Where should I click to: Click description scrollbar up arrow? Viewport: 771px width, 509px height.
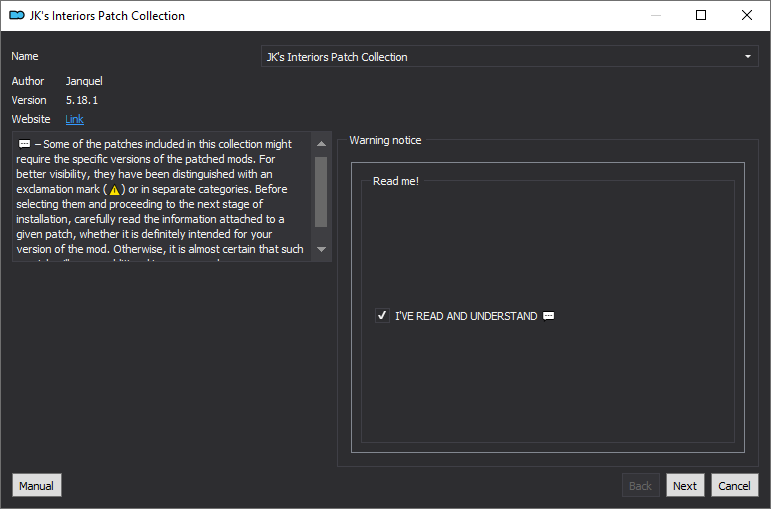tap(322, 144)
